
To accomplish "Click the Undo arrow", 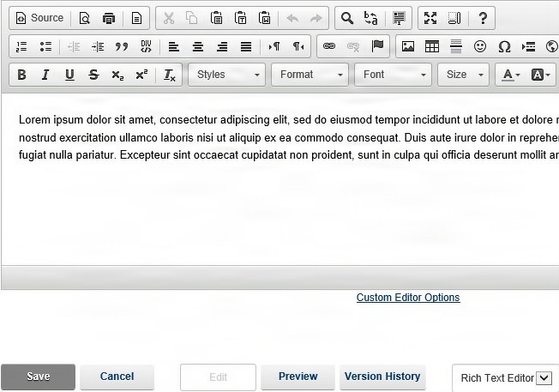I will coord(292,18).
